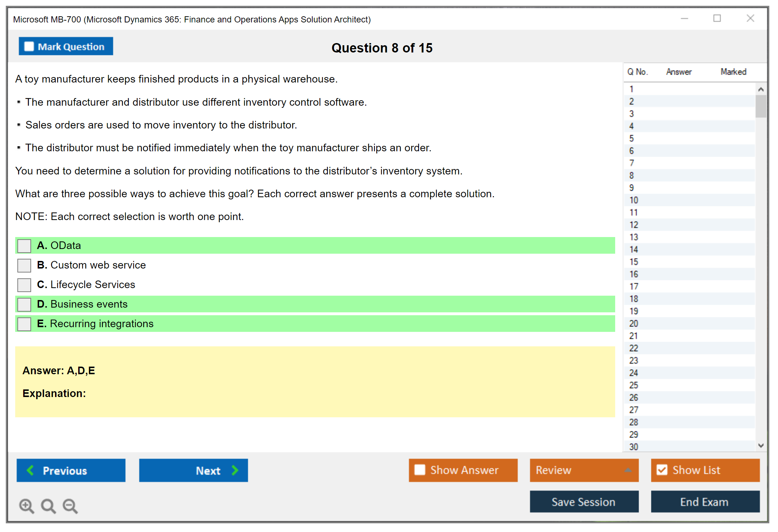The height and width of the screenshot is (532, 778).
Task: Select question 22 in the list
Action: point(634,348)
